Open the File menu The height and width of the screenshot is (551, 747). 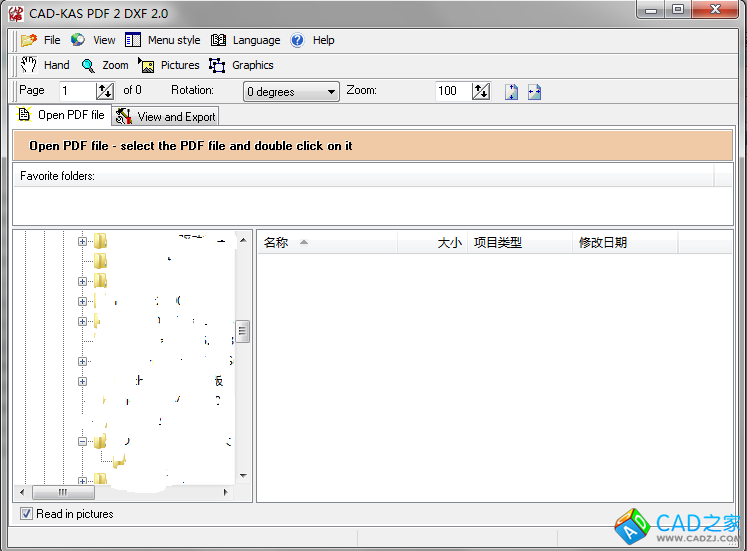(x=41, y=40)
